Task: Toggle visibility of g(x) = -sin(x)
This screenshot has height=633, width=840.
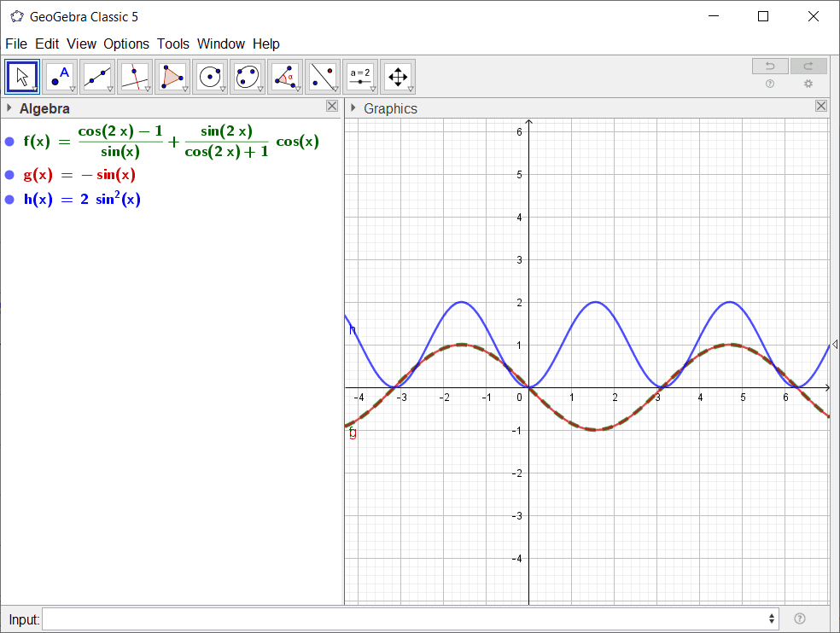Action: click(10, 175)
